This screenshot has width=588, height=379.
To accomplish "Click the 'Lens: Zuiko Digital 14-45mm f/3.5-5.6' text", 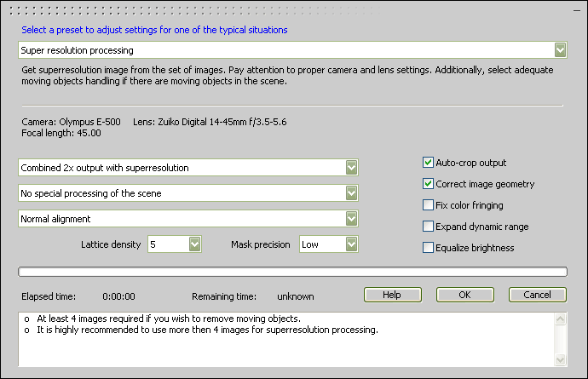I will pos(210,122).
